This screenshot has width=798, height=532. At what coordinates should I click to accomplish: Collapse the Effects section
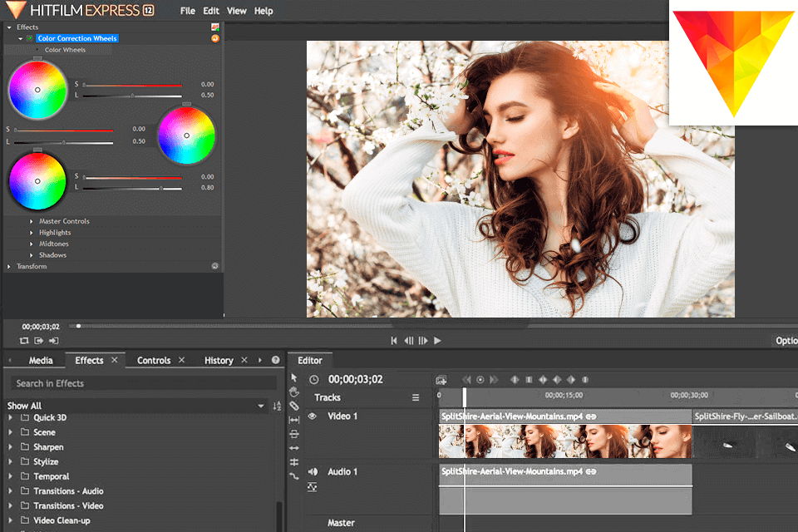click(x=9, y=27)
